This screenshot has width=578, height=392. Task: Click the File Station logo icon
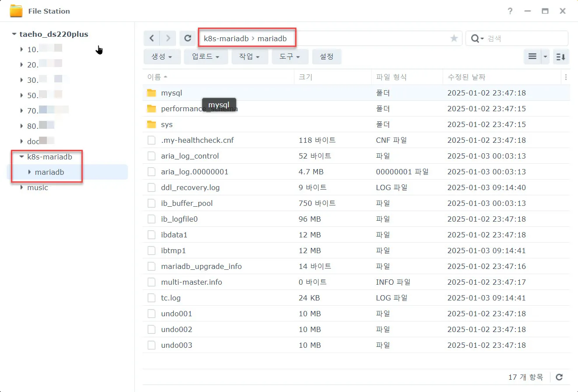tap(16, 11)
